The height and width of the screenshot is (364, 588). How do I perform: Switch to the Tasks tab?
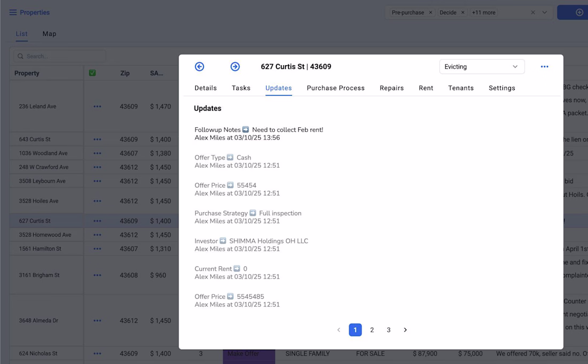coord(241,88)
